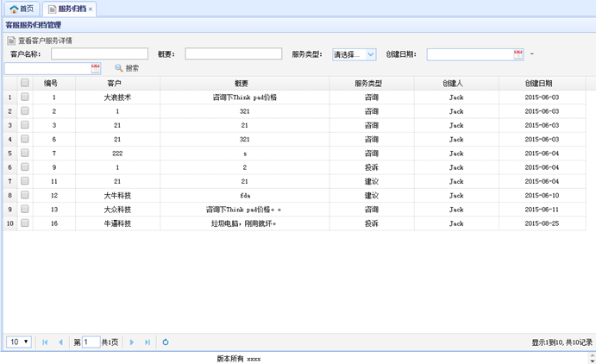
Task: Click scrollbar down arrow at bottom right
Action: coord(592,361)
